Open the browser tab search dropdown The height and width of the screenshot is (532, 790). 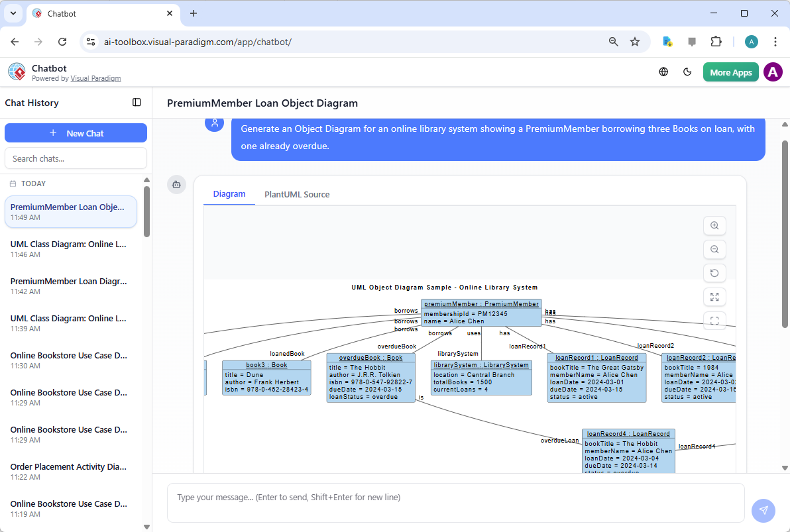click(13, 13)
